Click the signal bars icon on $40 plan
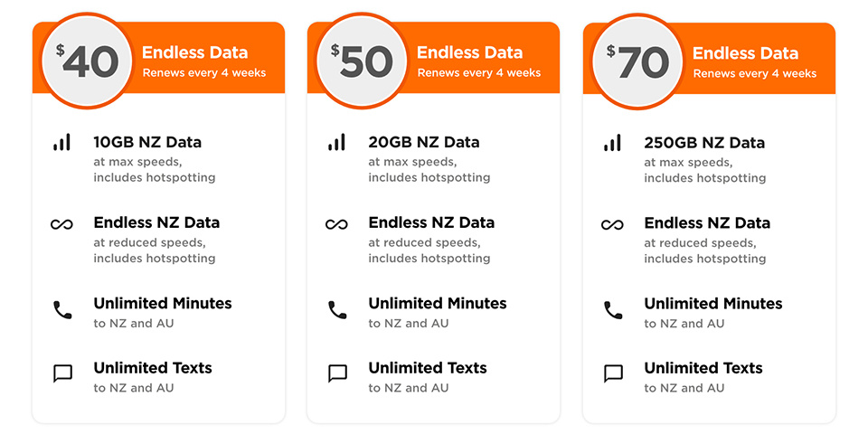Image resolution: width=868 pixels, height=434 pixels. pyautogui.click(x=62, y=142)
